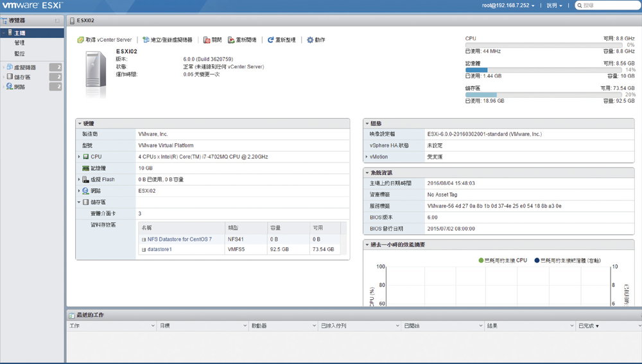The height and width of the screenshot is (364, 642).
Task: Click the Virtual Machines icon in Navigator
Action: coord(10,67)
